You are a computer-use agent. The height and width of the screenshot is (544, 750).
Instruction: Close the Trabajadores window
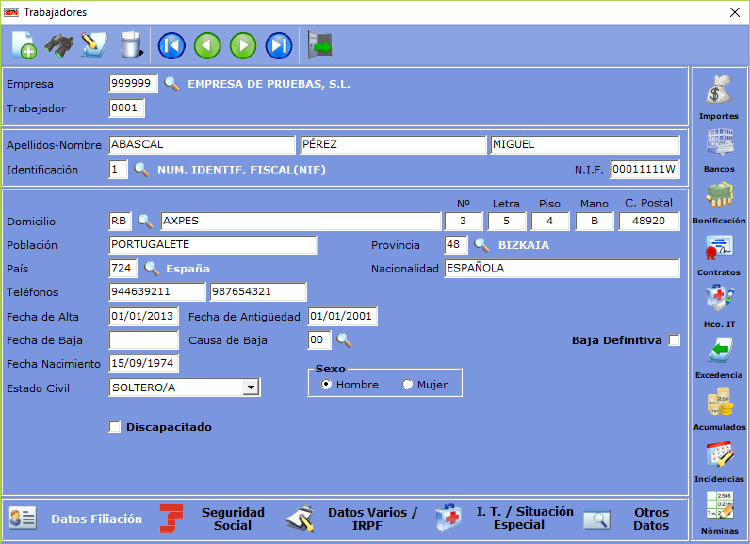tap(735, 12)
